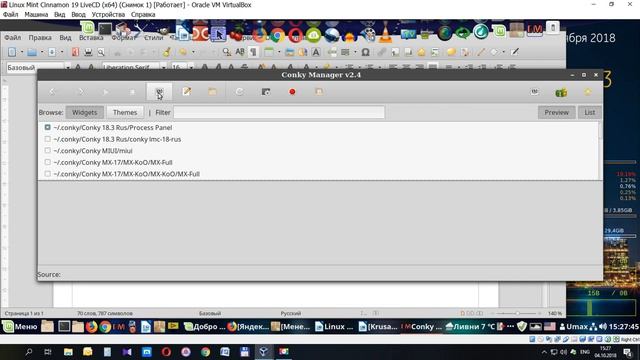Viewport: 640px width, 360px height.
Task: Click Windows taskbar search magnifier icon
Action: [29, 352]
